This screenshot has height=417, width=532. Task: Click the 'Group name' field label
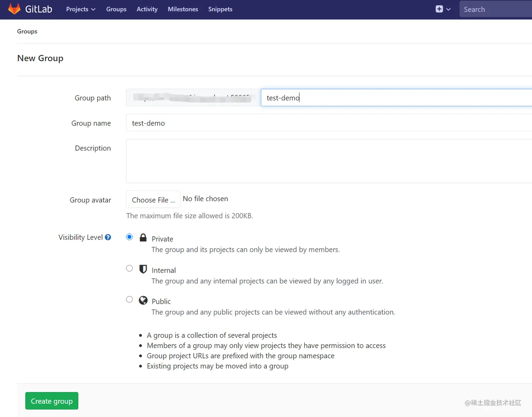coord(91,123)
